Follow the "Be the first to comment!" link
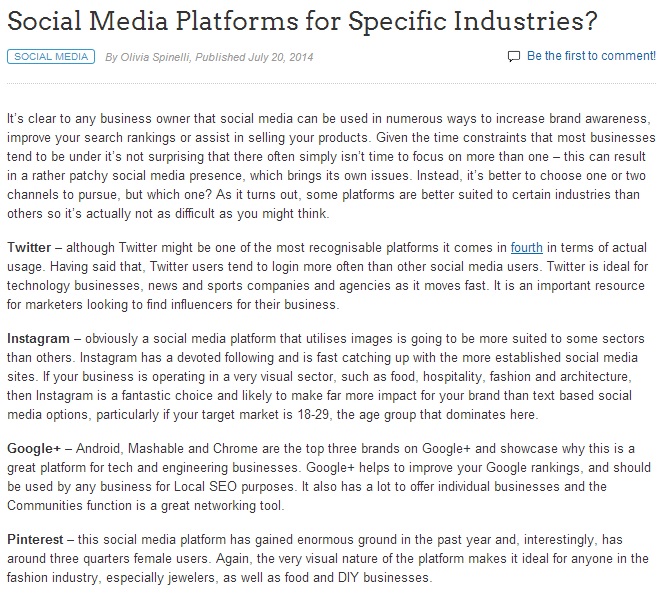The width and height of the screenshot is (659, 596). [x=591, y=56]
